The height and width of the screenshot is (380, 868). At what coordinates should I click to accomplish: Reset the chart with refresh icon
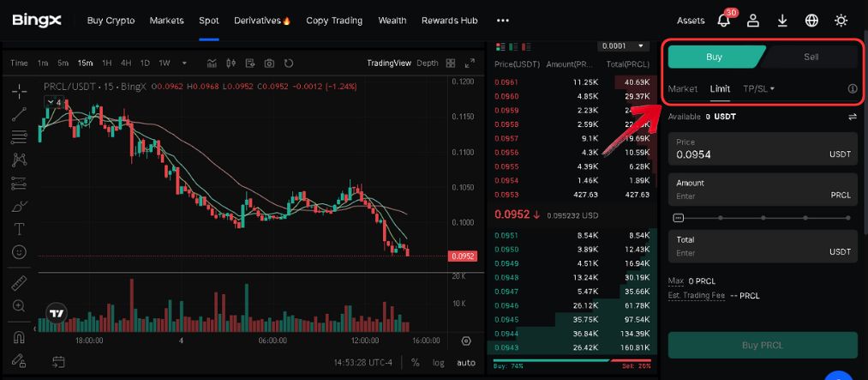point(289,63)
